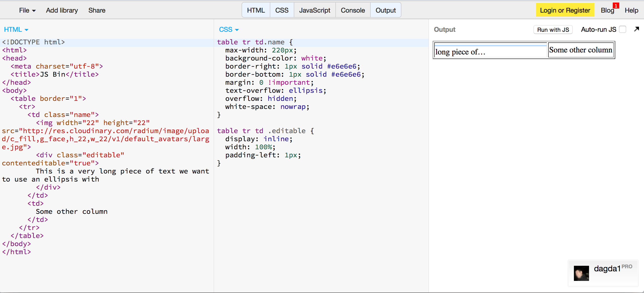The width and height of the screenshot is (644, 293).
Task: Open the CSS panel language dropdown
Action: [229, 30]
